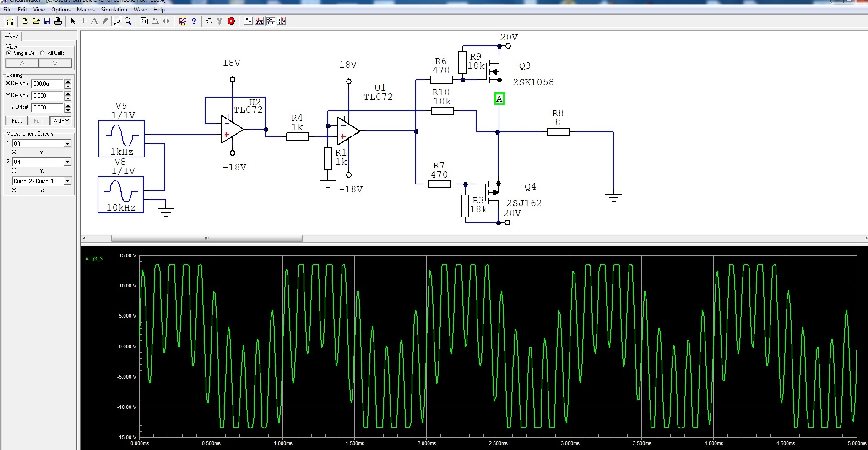Open the View menu
The image size is (868, 450).
pyautogui.click(x=39, y=9)
